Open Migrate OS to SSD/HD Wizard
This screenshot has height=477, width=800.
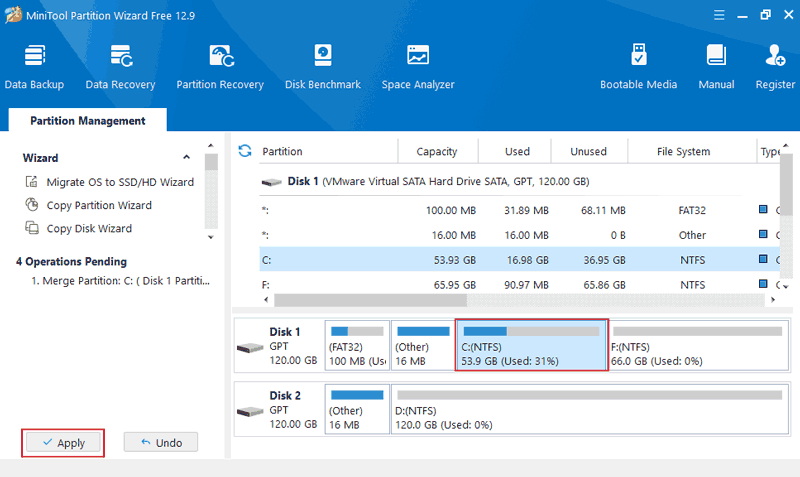click(119, 182)
